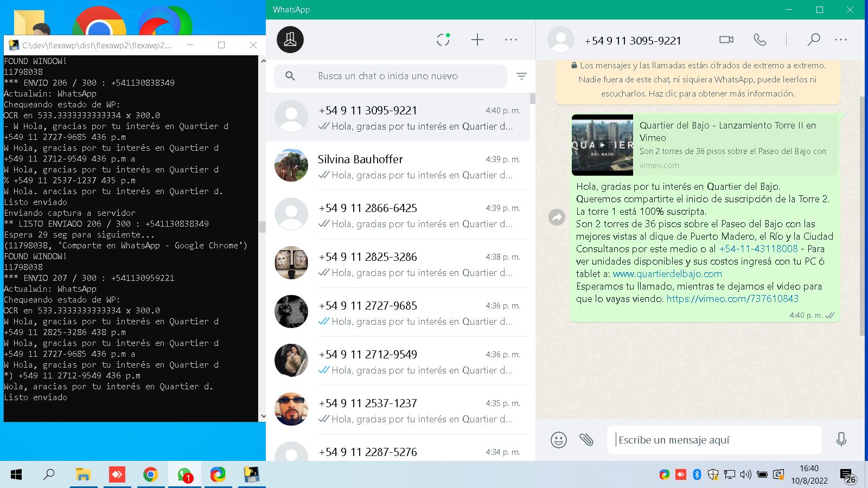The image size is (868, 488).
Task: Click the WhatsApp status circle icon
Action: click(x=443, y=40)
